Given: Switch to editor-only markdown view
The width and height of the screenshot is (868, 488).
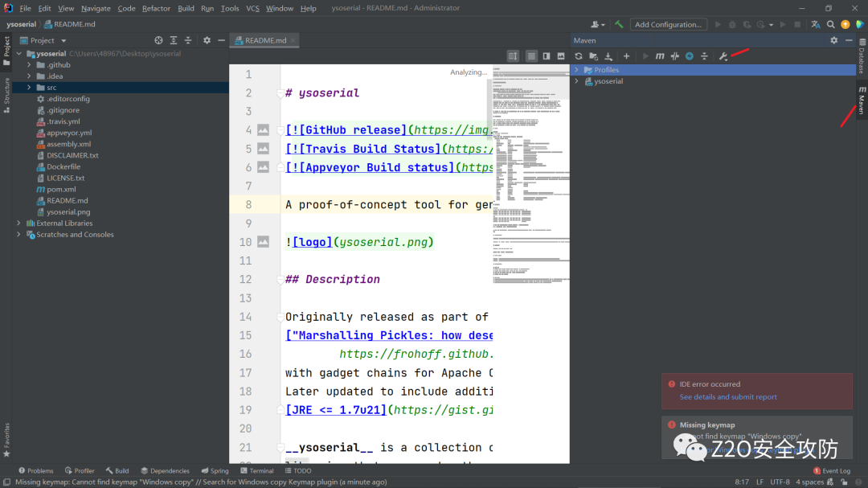Looking at the screenshot, I should coord(531,56).
